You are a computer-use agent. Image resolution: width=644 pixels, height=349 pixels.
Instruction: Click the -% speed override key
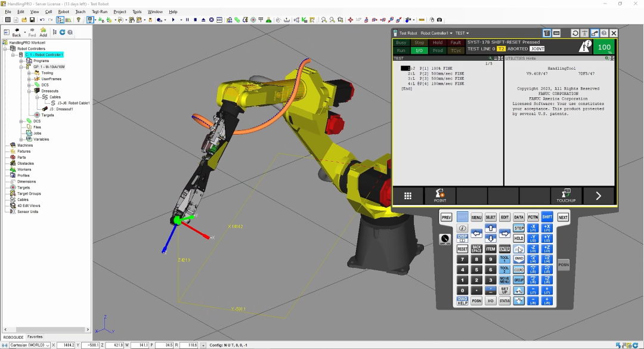click(x=519, y=301)
